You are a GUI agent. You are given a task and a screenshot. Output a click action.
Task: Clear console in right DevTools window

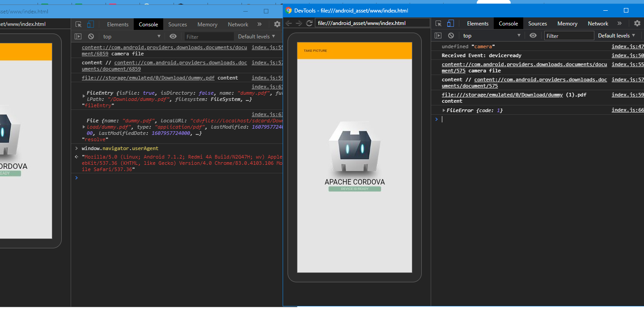[x=451, y=36]
